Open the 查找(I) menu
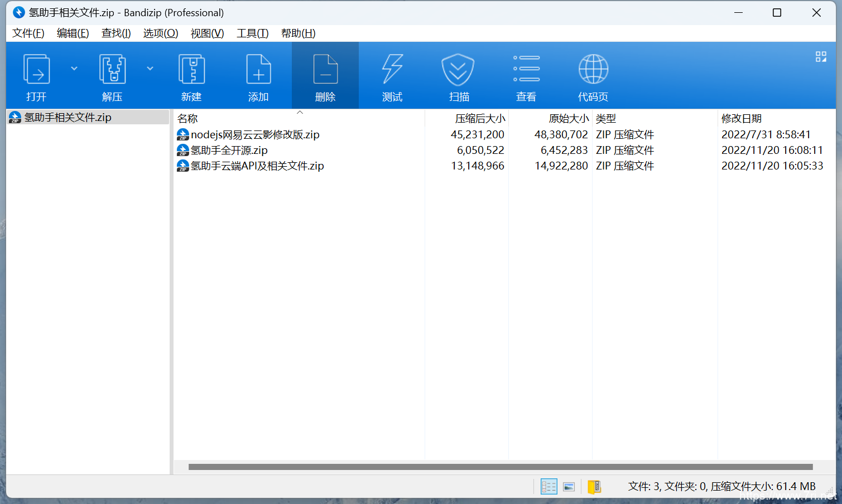 pyautogui.click(x=116, y=33)
